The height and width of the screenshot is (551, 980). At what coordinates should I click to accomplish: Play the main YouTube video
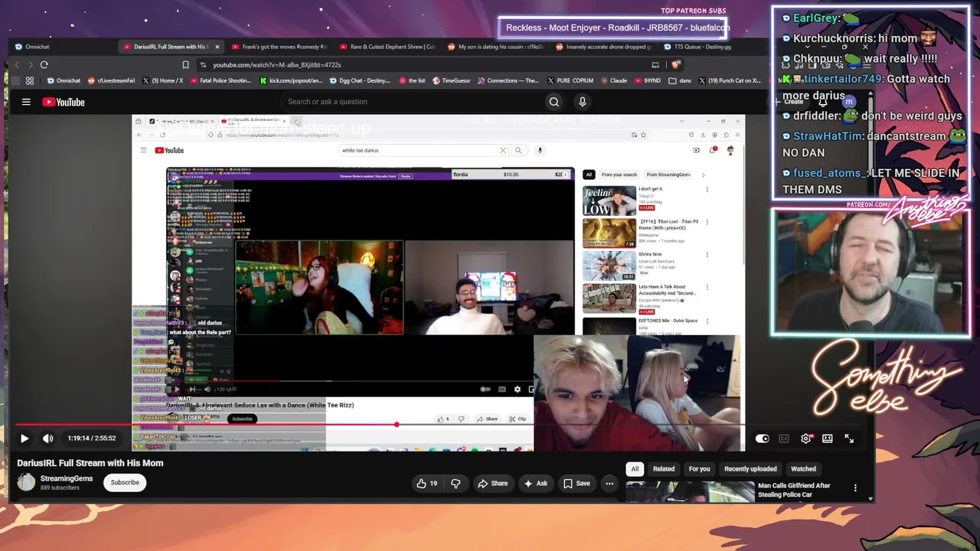pos(24,439)
